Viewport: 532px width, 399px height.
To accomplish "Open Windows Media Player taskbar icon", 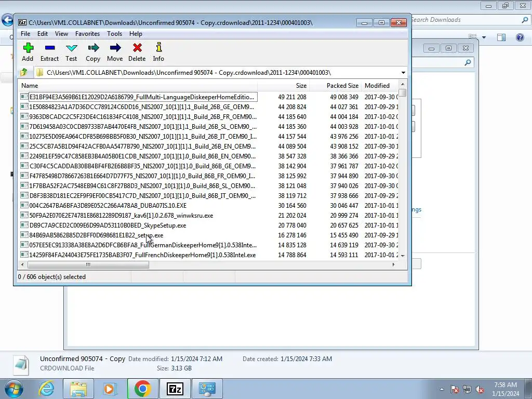I will tap(110, 389).
